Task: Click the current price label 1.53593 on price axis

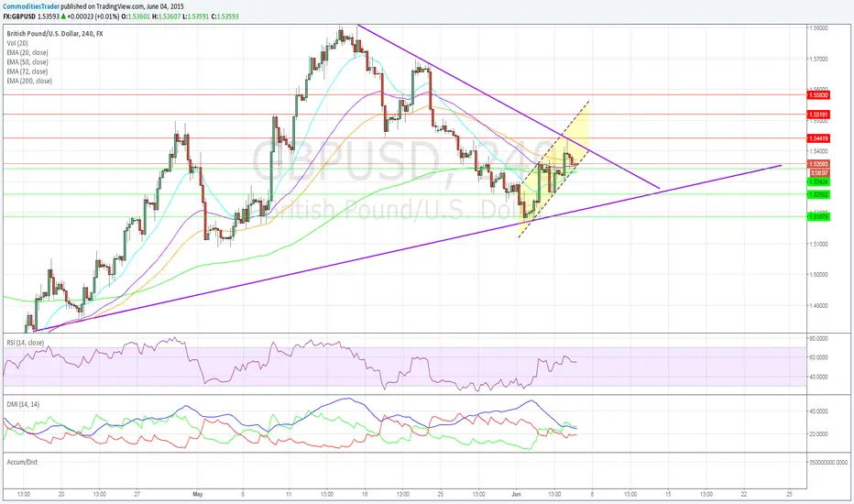Action: click(x=819, y=164)
